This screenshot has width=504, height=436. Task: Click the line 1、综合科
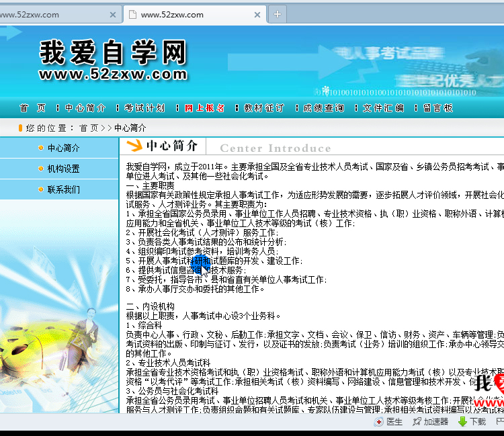[x=144, y=325]
